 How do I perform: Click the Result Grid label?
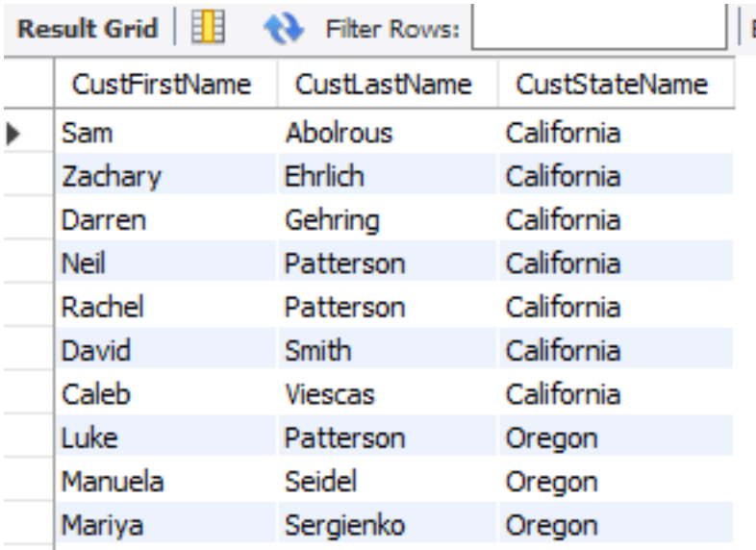[x=88, y=29]
